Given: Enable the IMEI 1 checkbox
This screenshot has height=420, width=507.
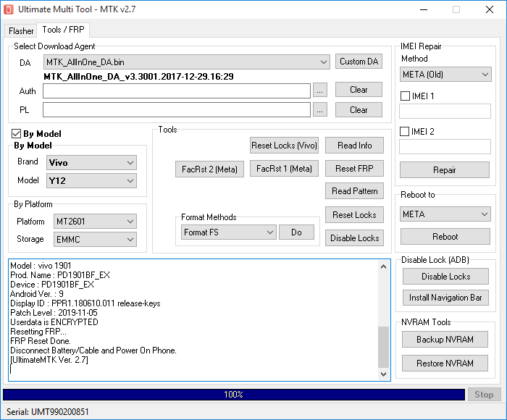Looking at the screenshot, I should tap(405, 96).
